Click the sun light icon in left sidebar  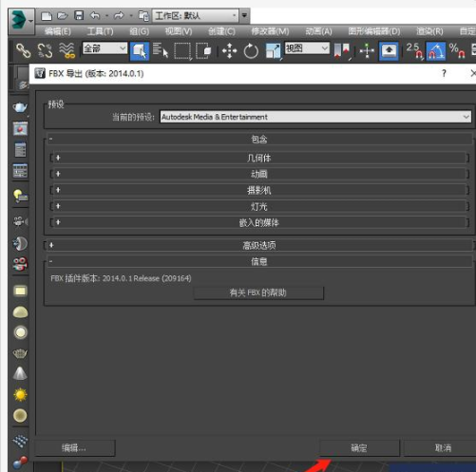click(20, 395)
